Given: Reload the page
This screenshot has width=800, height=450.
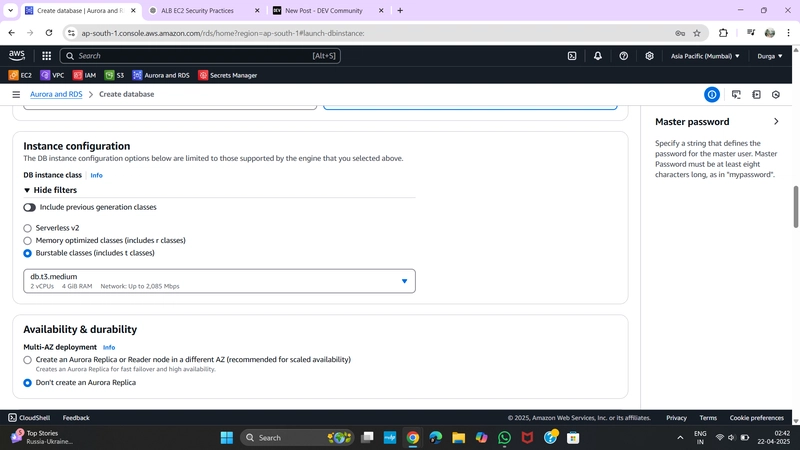Looking at the screenshot, I should (x=49, y=33).
